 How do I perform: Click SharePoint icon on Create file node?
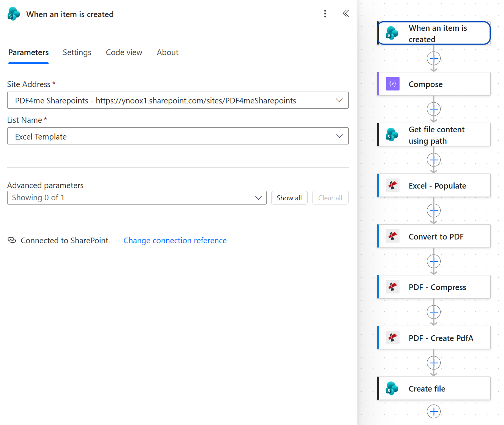coord(392,388)
